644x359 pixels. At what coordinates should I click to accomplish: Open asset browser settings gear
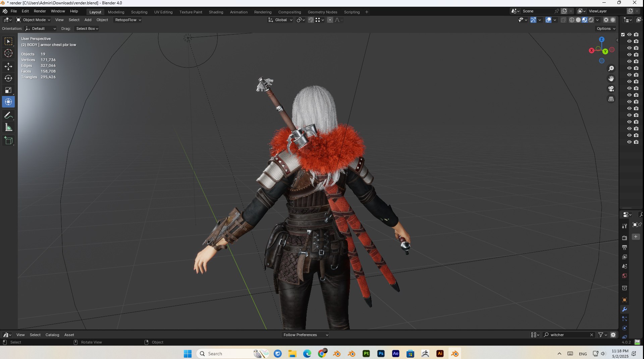(x=613, y=335)
